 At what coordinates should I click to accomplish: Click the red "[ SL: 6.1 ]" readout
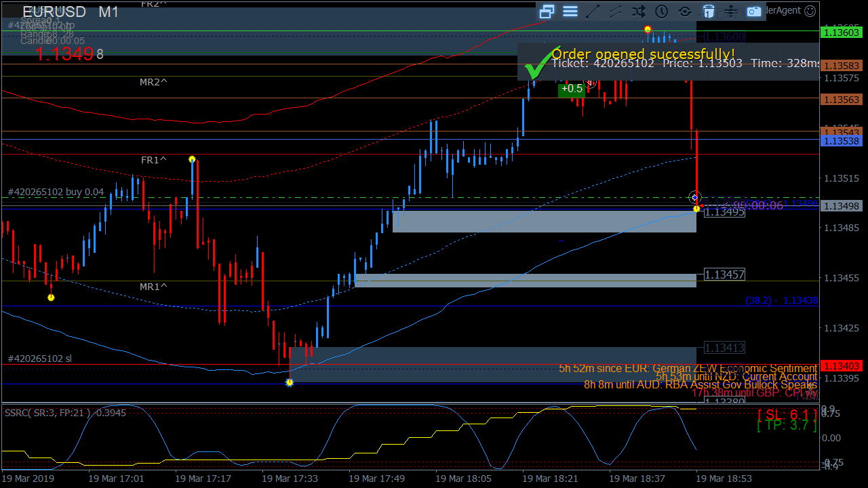(787, 413)
